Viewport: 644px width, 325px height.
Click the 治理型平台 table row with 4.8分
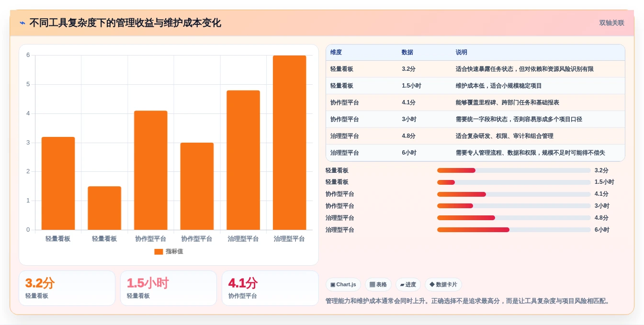[x=475, y=136]
